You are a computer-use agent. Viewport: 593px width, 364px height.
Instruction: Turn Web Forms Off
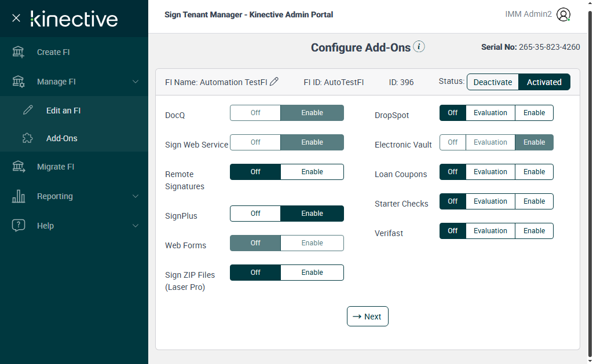click(255, 242)
